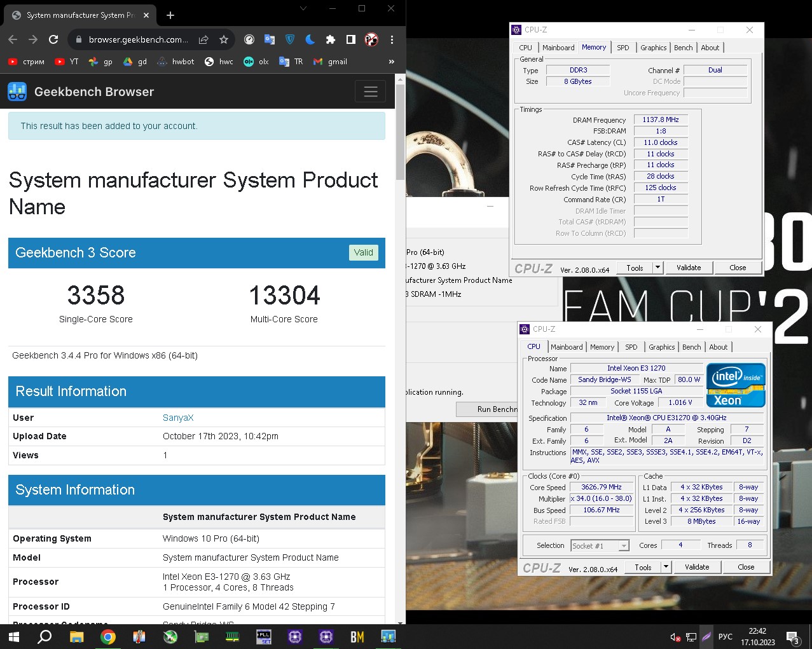Open Chrome tab search dropdown chevron

tap(303, 9)
